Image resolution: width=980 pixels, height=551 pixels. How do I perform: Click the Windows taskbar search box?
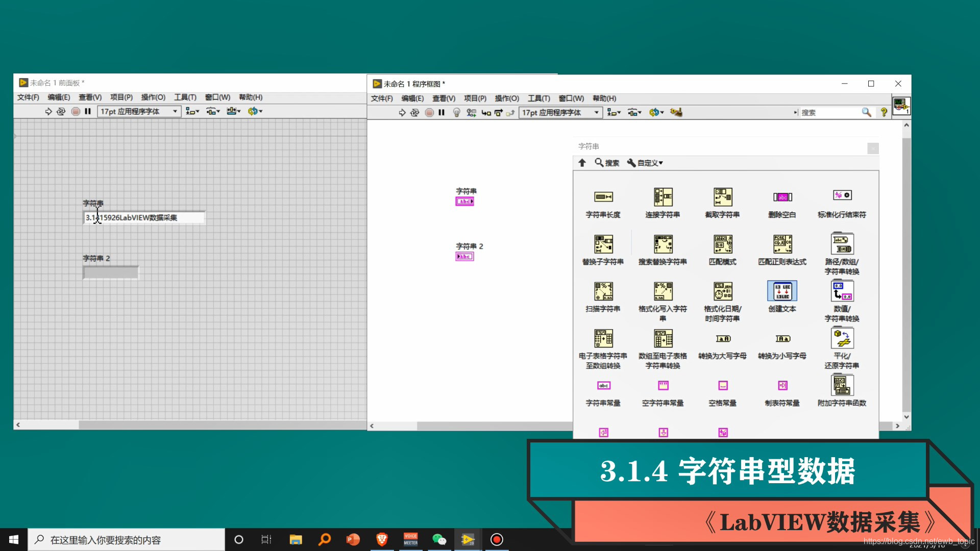pos(127,540)
